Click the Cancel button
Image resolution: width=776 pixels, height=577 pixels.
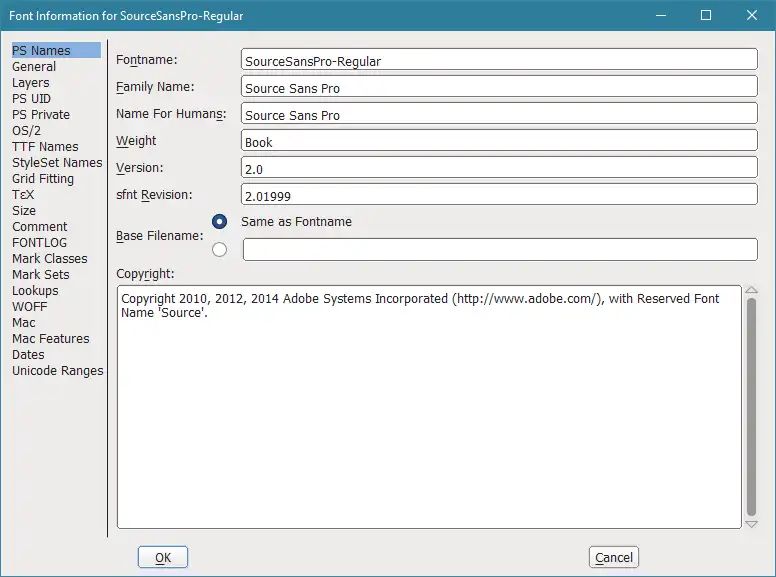[x=614, y=557]
